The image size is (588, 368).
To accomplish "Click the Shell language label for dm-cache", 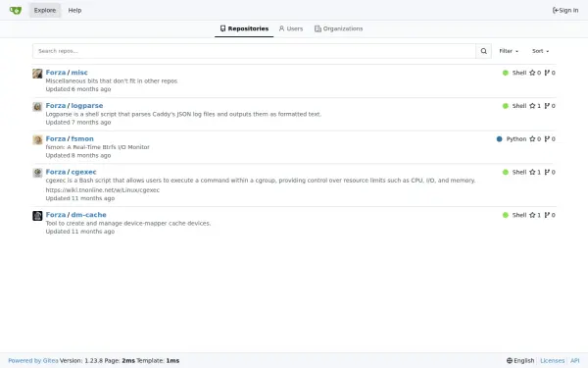I will (x=519, y=215).
